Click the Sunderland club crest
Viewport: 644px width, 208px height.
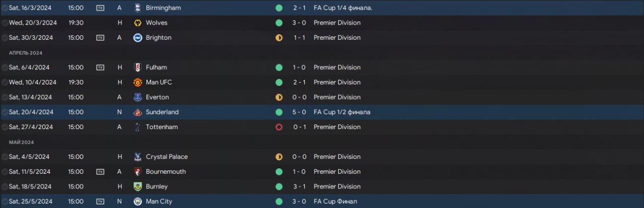point(137,112)
